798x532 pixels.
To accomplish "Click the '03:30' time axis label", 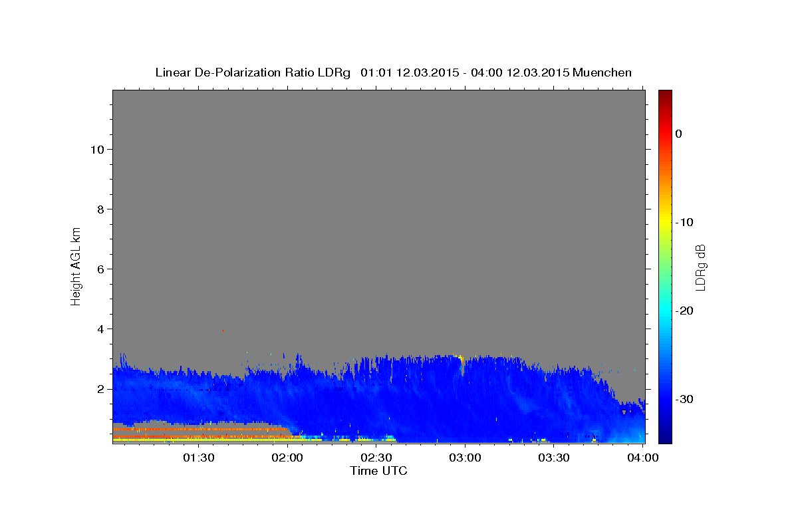I will 553,458.
